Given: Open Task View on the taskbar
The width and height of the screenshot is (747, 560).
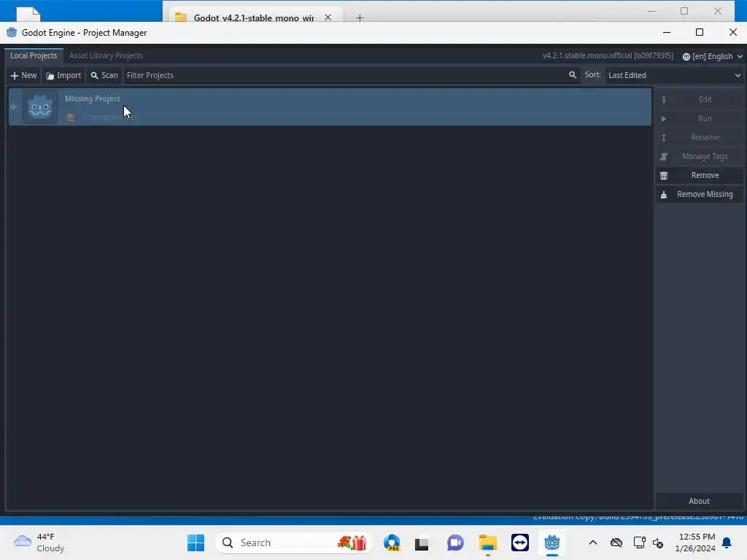Looking at the screenshot, I should (422, 542).
